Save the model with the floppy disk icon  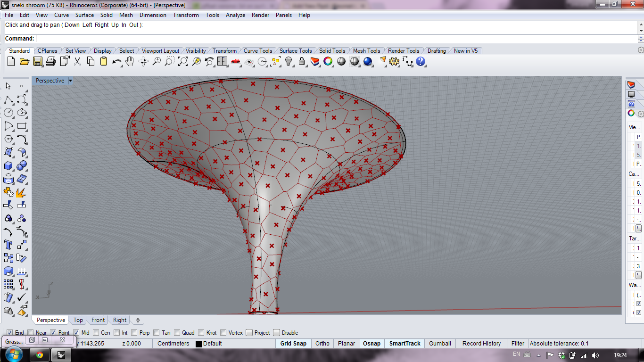click(x=38, y=61)
